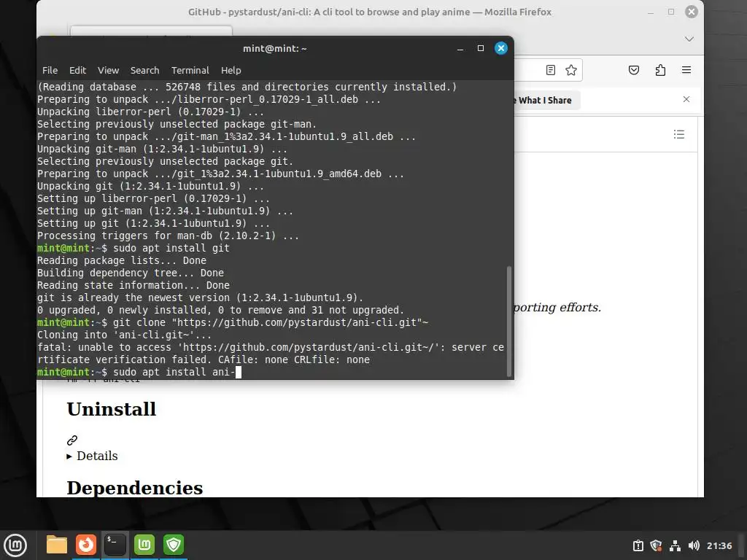Click 'Processing triggers for man-db' line
Image resolution: width=747 pixels, height=560 pixels.
point(169,236)
